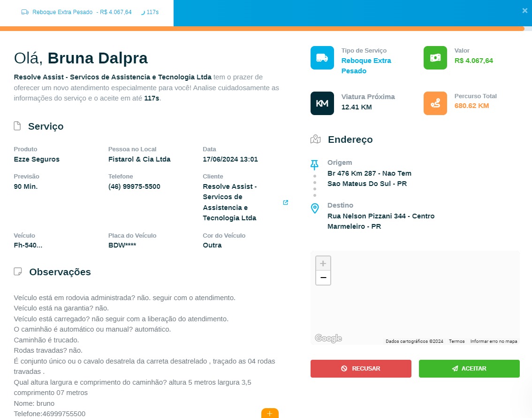Click the green money Valor icon

coord(435,58)
